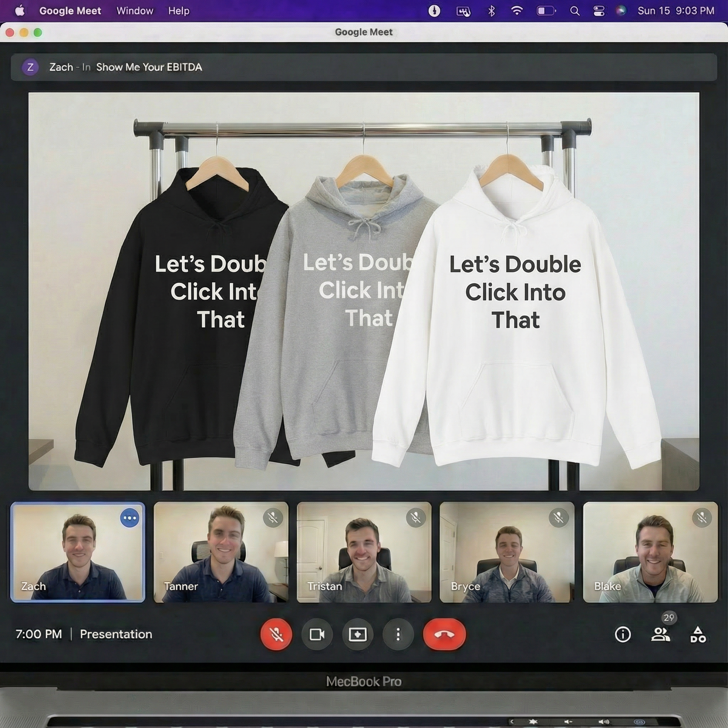Hang up with the red leave call button

point(444,634)
